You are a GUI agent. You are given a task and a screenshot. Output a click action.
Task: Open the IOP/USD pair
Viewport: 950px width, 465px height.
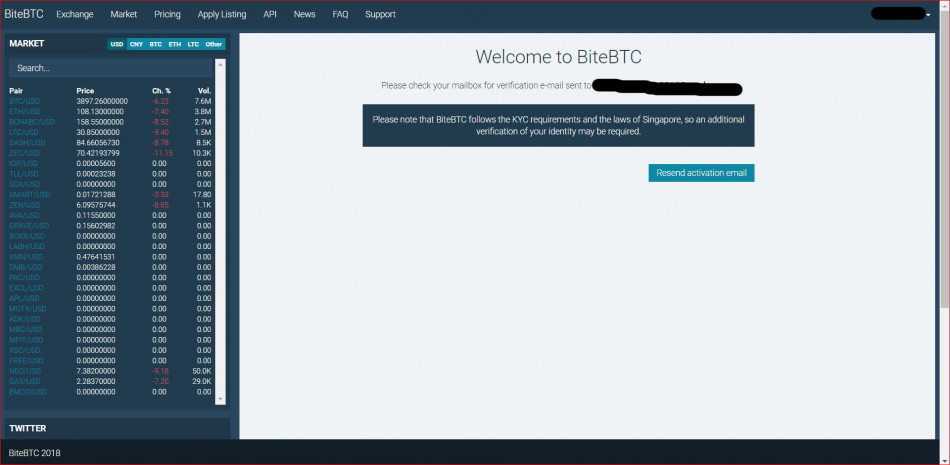click(24, 163)
